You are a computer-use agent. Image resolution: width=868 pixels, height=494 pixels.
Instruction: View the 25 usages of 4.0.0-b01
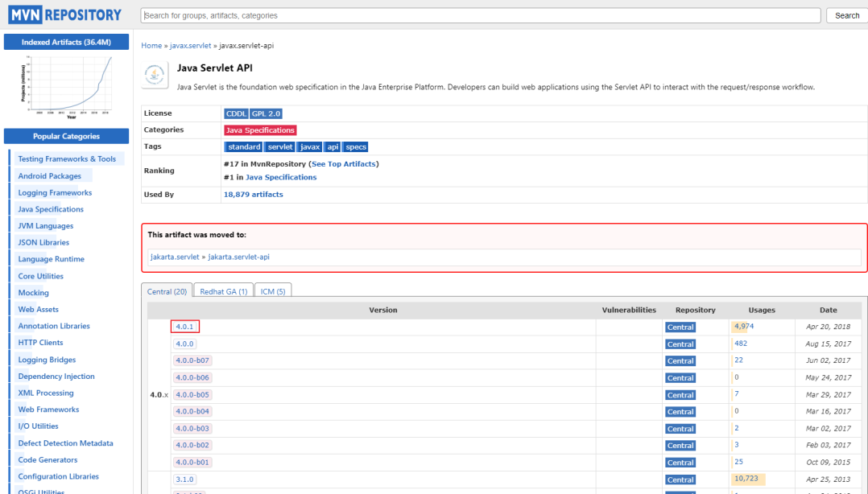(738, 461)
